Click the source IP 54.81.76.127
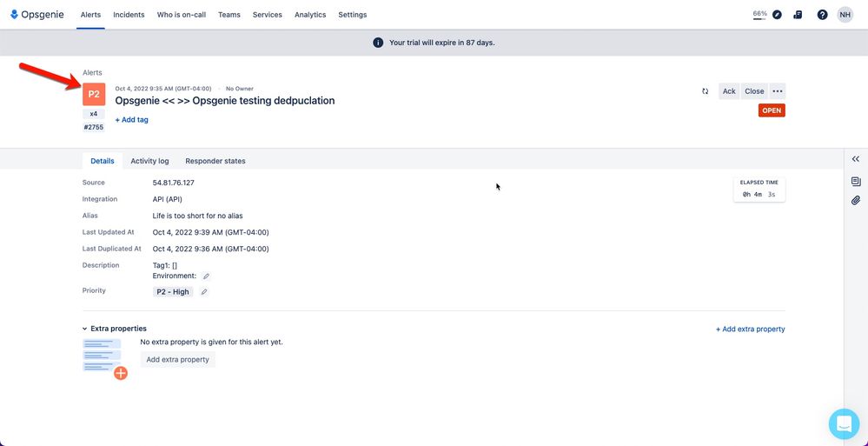Screen dimensions: 868x446 pos(173,183)
